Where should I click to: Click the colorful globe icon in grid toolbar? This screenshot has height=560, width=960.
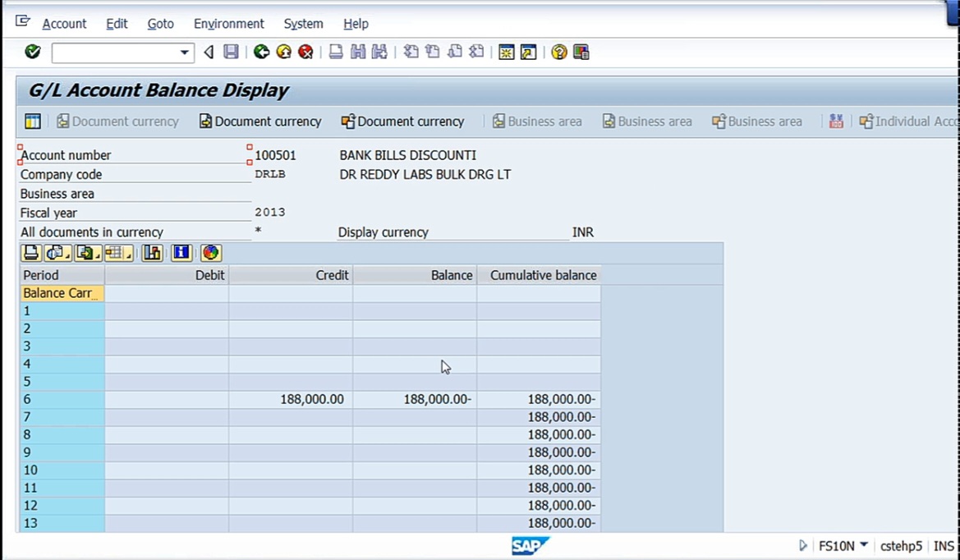[x=210, y=253]
